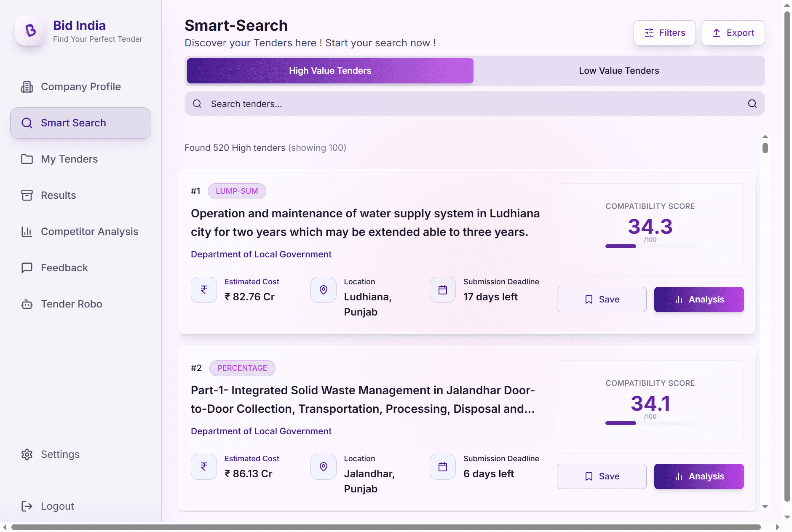Click the calendar icon near Submission Deadline
The image size is (792, 532).
click(442, 289)
